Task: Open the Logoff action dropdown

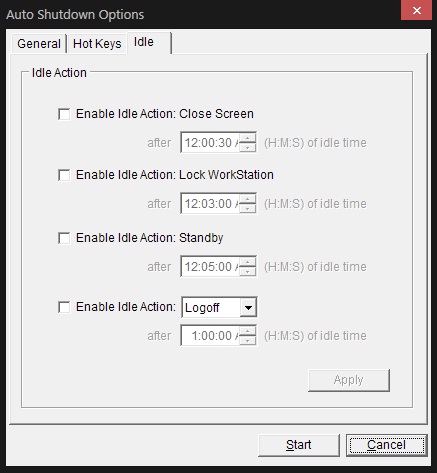Action: 248,307
